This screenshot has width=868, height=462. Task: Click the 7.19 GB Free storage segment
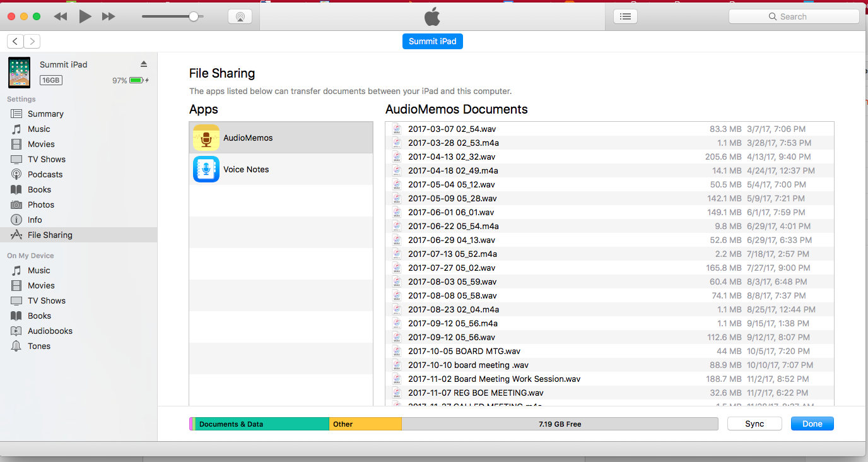560,424
